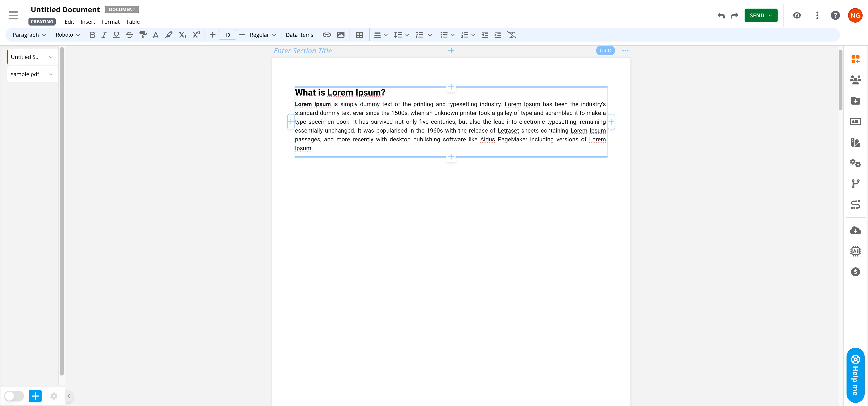Open the pricing dollar icon panel
The height and width of the screenshot is (406, 868).
click(x=855, y=272)
